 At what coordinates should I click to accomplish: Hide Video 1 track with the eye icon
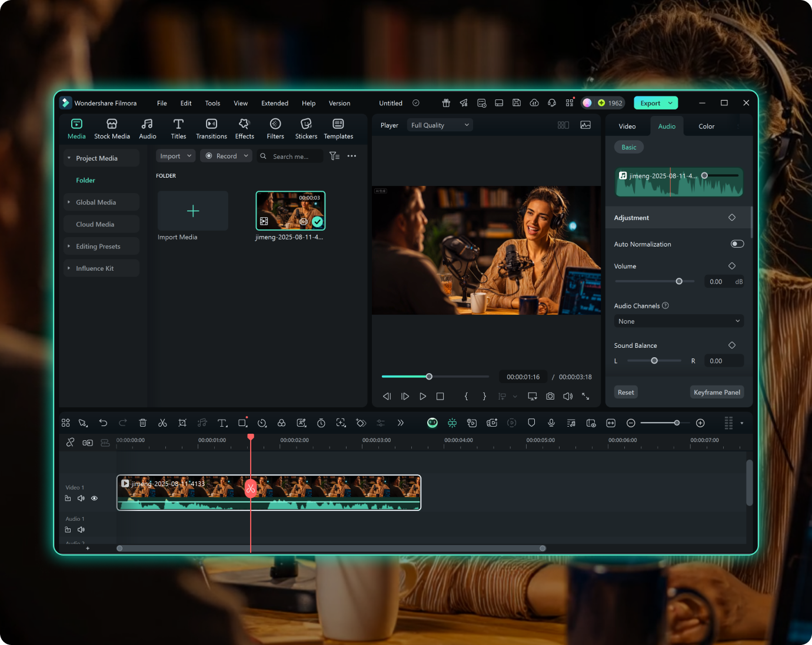pos(94,498)
